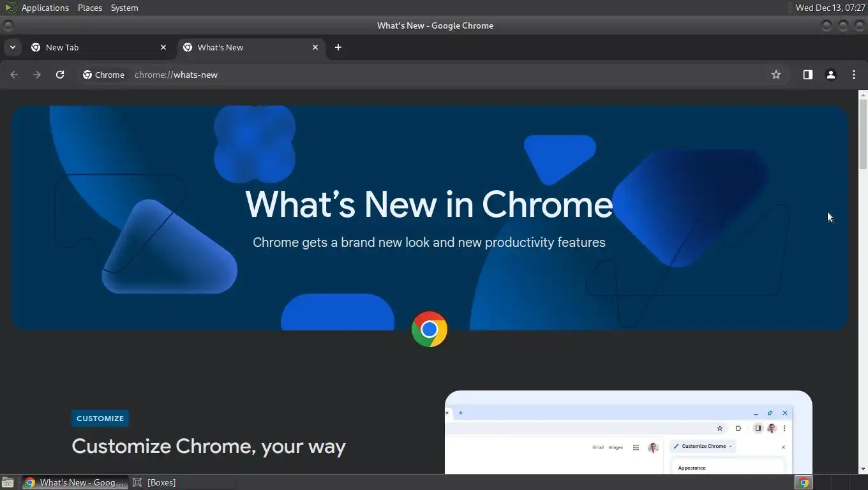Screen dimensions: 868x490
Task: Click the Applications menu logo icon
Action: point(10,8)
